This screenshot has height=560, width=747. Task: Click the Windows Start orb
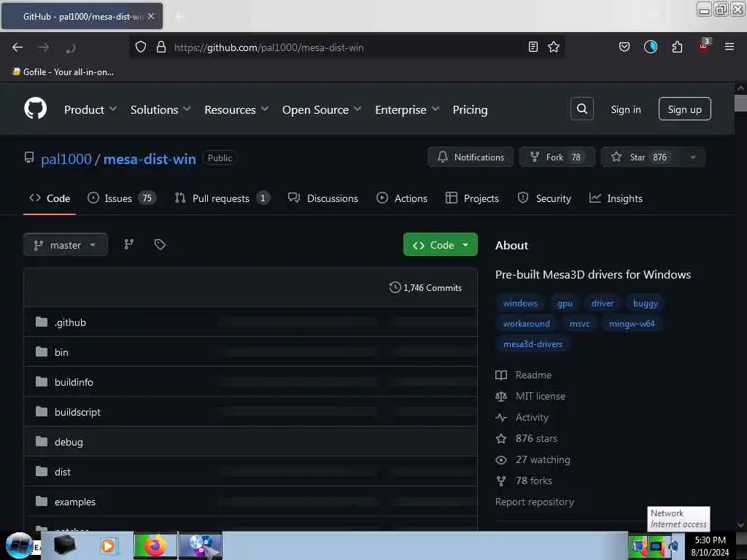[x=19, y=545]
